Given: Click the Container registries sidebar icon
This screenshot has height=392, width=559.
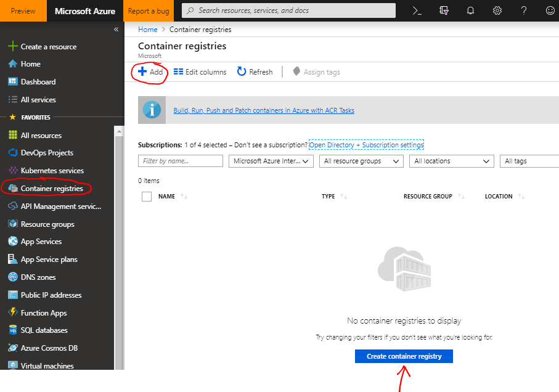Looking at the screenshot, I should click(13, 188).
